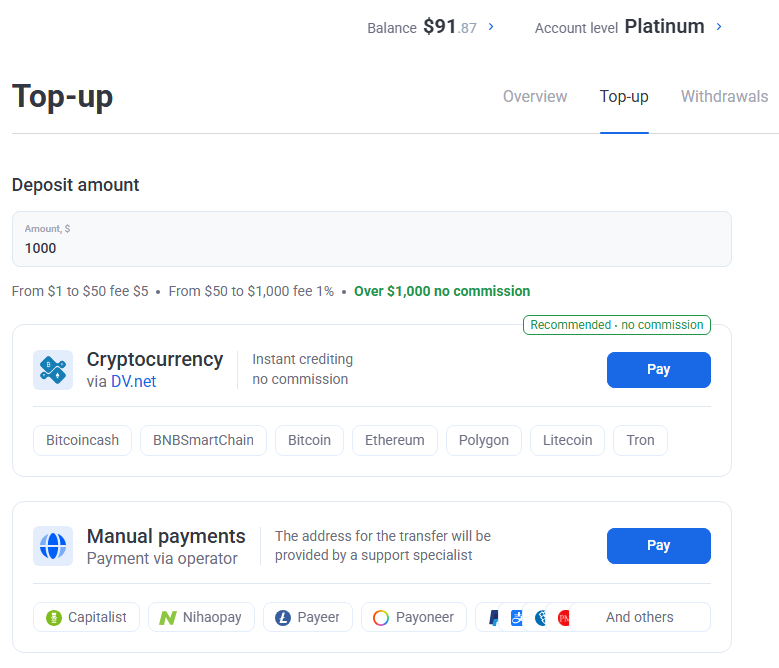Viewport: 779px width, 668px height.
Task: Open the Overview tab
Action: (535, 97)
